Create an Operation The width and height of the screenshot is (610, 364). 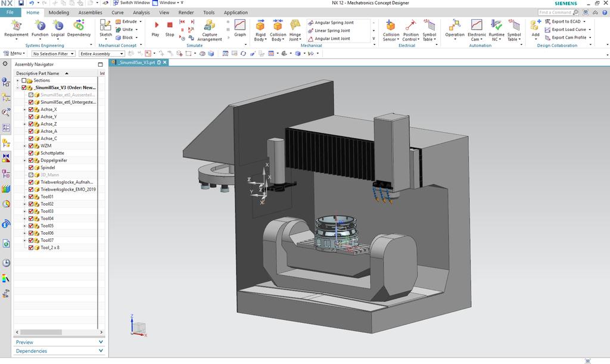tap(455, 29)
